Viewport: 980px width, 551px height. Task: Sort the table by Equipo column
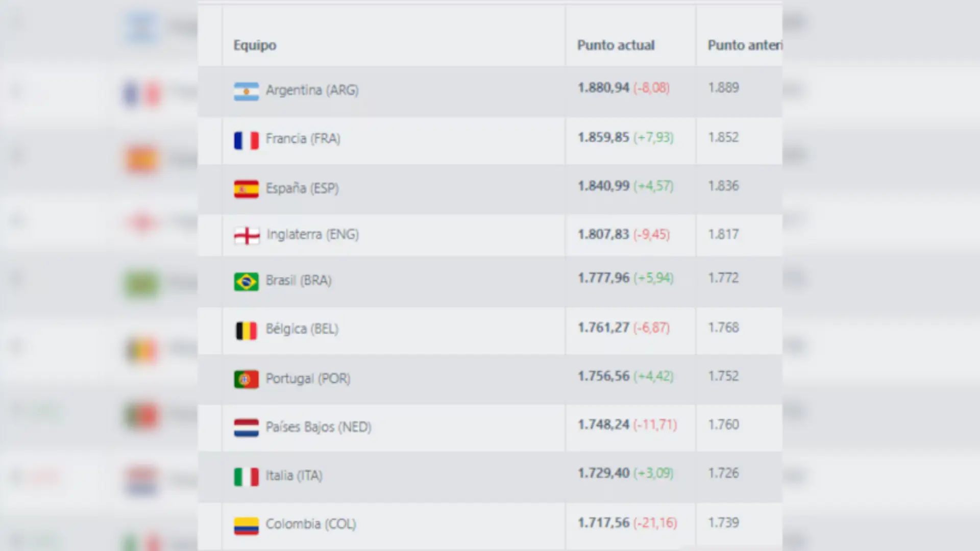tap(255, 45)
